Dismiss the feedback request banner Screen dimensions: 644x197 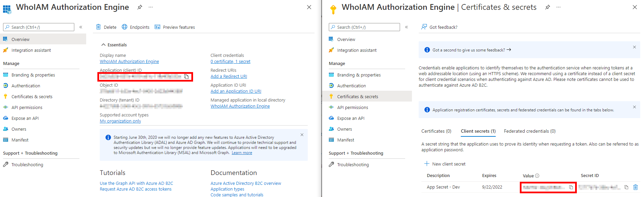634,47
